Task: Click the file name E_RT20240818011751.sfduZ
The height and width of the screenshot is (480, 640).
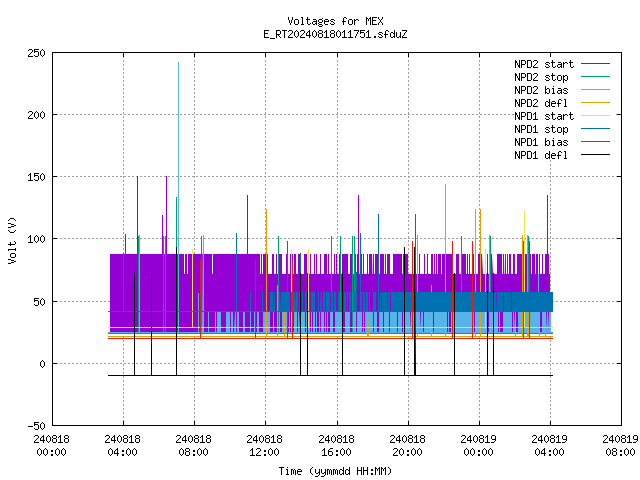Action: coord(335,34)
